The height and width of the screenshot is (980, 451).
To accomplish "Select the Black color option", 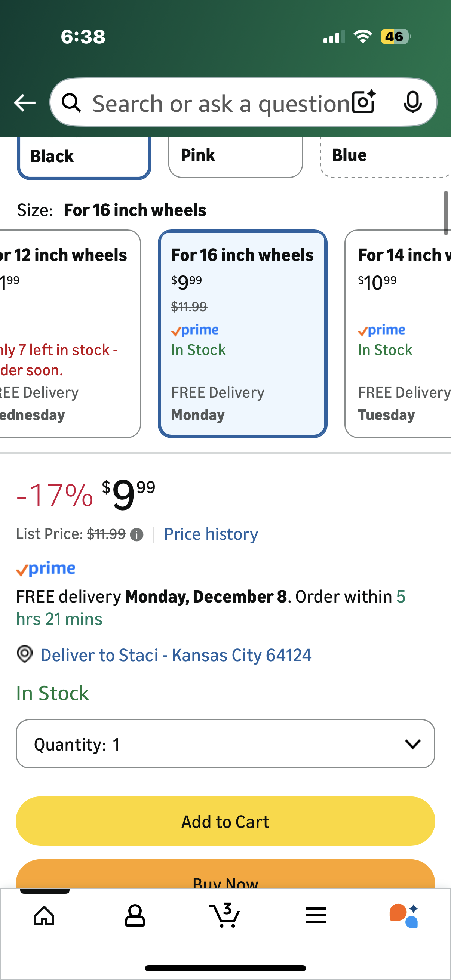I will pos(84,157).
